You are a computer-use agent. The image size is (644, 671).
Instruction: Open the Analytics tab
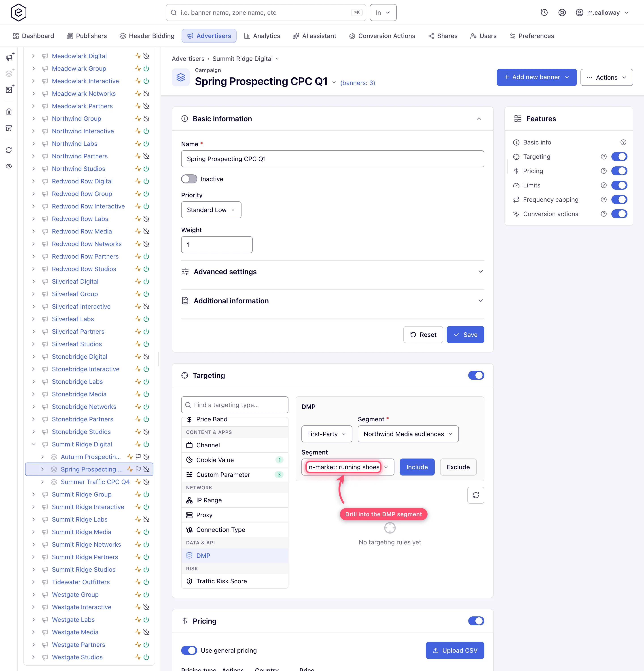coord(262,36)
